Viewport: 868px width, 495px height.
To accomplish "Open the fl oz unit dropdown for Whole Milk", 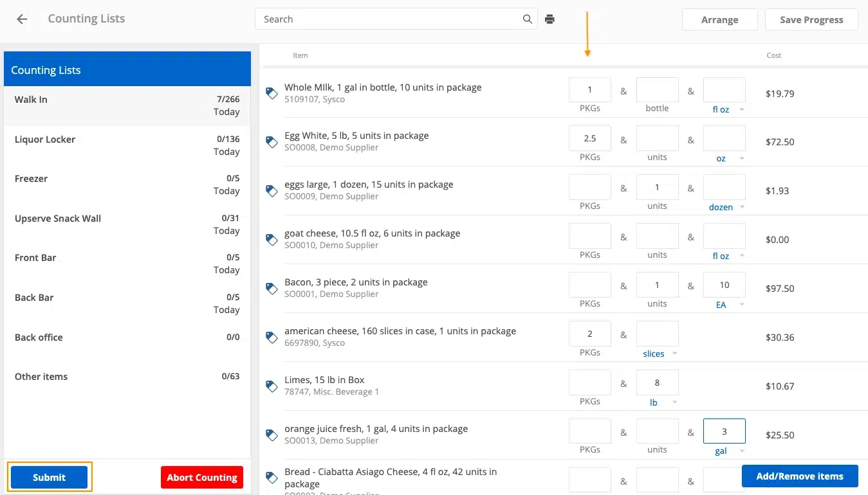I will click(x=725, y=109).
